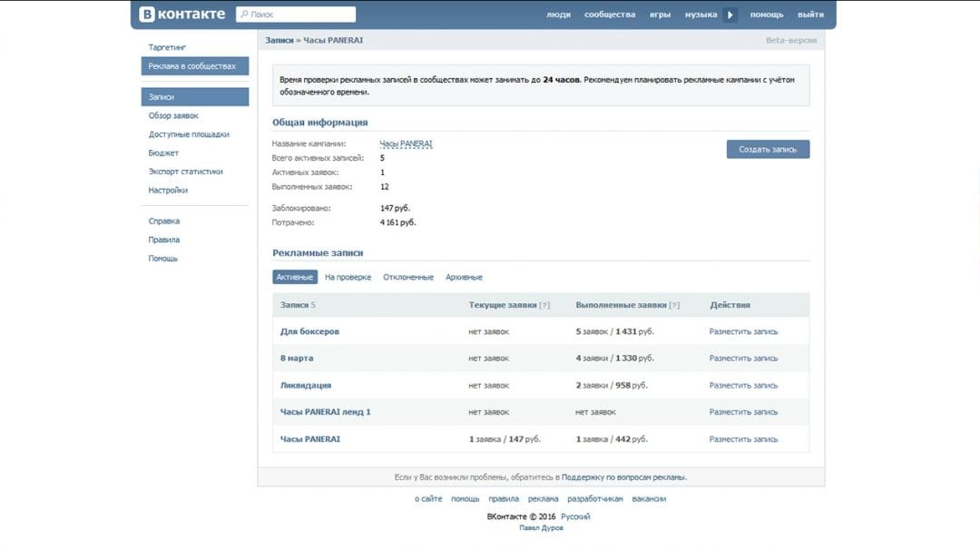Open правила footer link
Screen dimensions: 980x551
coord(504,499)
